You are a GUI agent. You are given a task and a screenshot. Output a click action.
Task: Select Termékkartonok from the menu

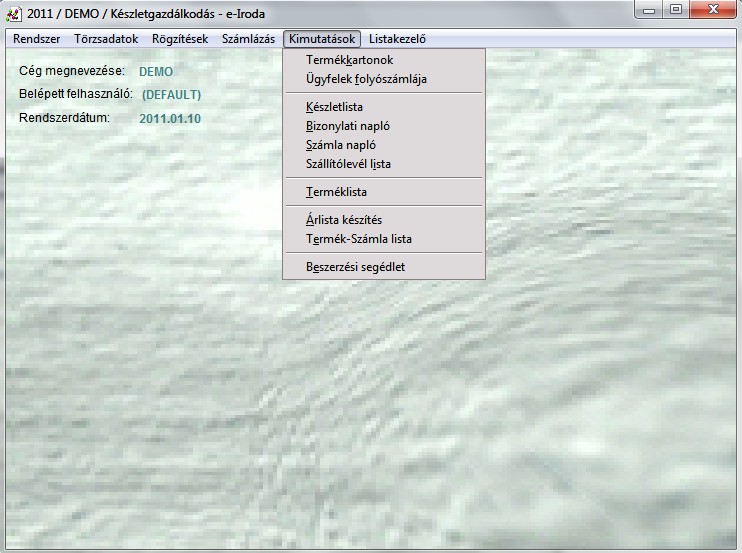click(x=349, y=60)
